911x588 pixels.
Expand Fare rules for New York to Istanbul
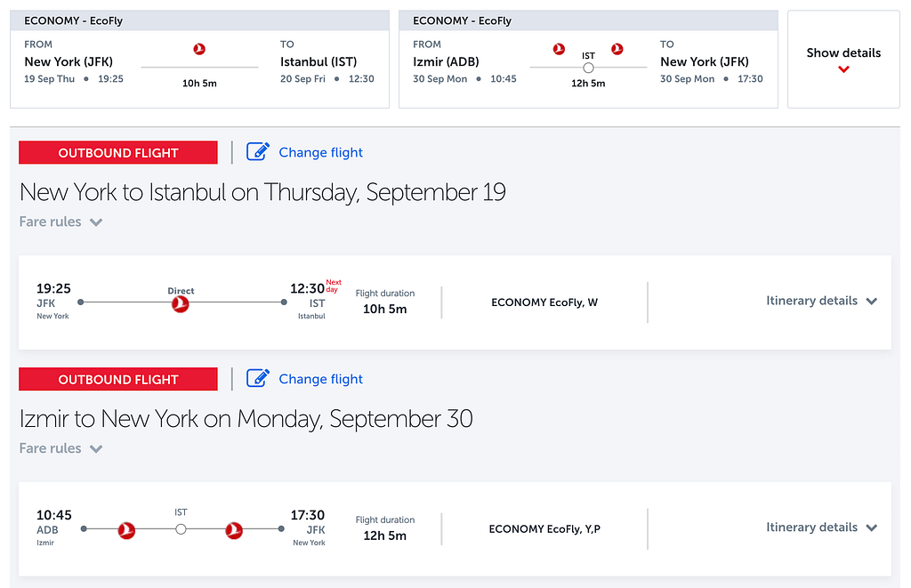(x=61, y=222)
